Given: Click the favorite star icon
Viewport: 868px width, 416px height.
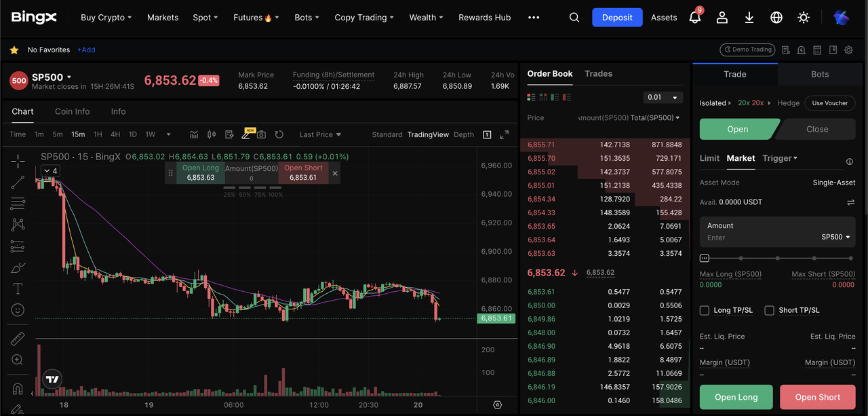Looking at the screenshot, I should point(14,50).
